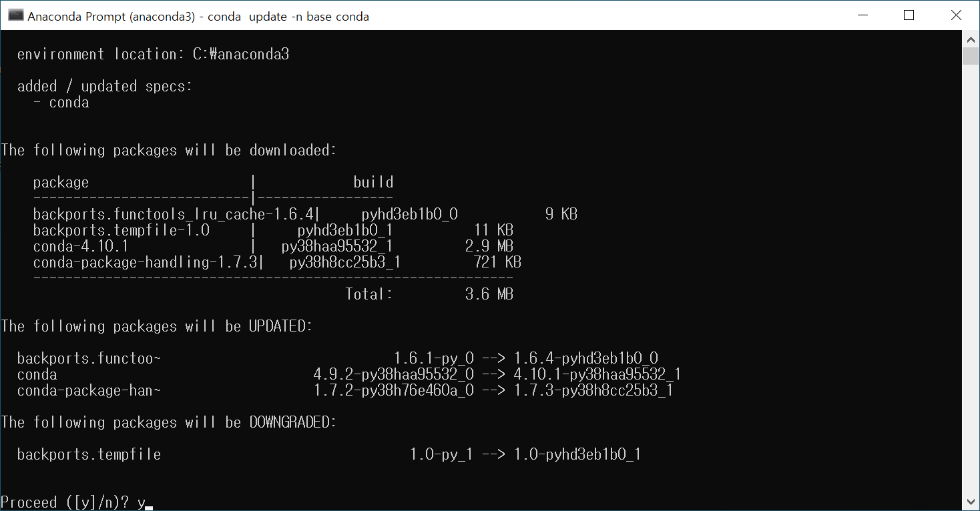Minimize the Anaconda Prompt window

pos(862,15)
